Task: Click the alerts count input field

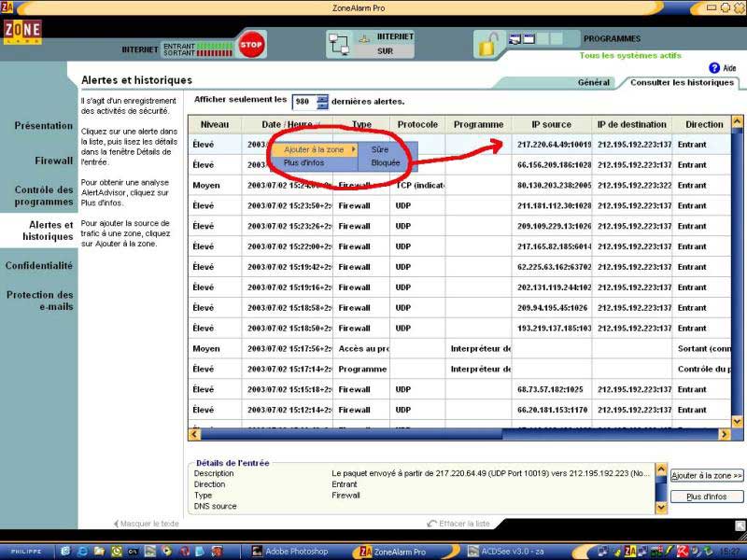Action: (x=303, y=101)
